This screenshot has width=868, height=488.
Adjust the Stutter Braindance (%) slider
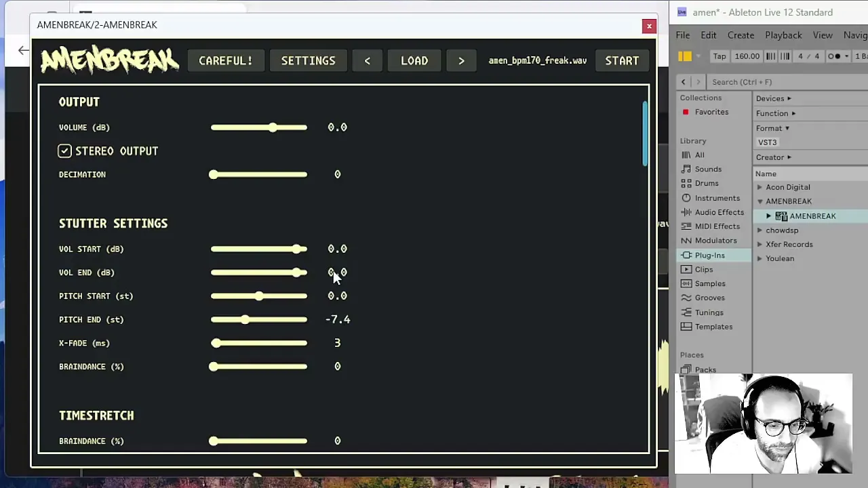tap(259, 367)
